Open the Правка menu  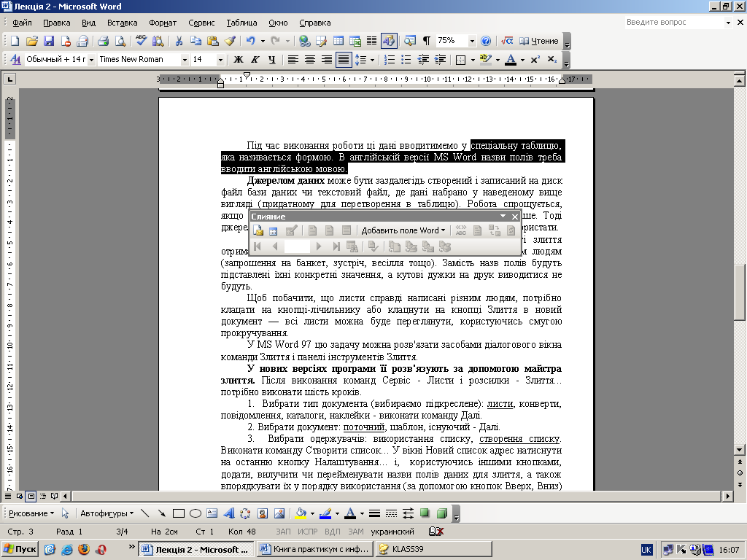pos(56,23)
